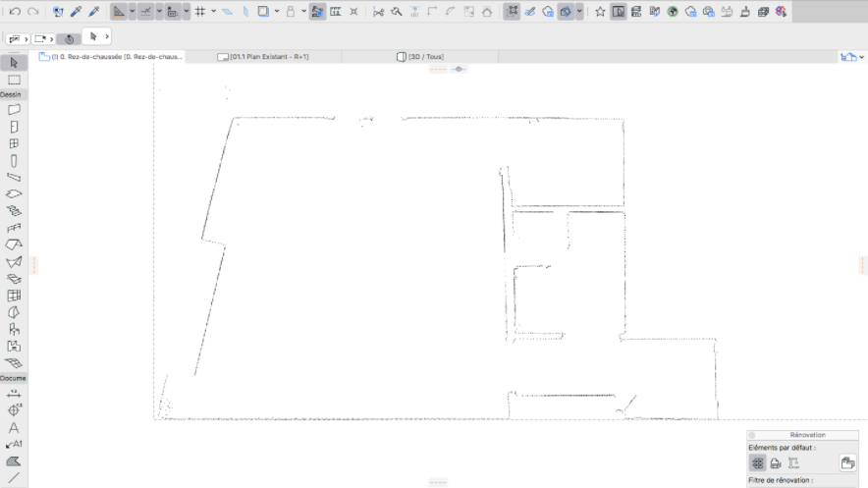Image resolution: width=868 pixels, height=488 pixels.
Task: Select the Line tool
Action: (x=14, y=477)
